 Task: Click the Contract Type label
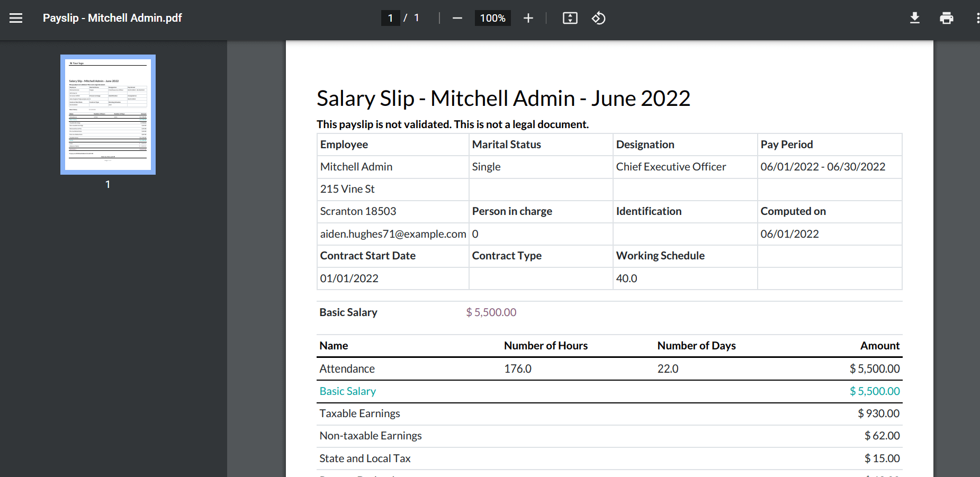coord(507,256)
